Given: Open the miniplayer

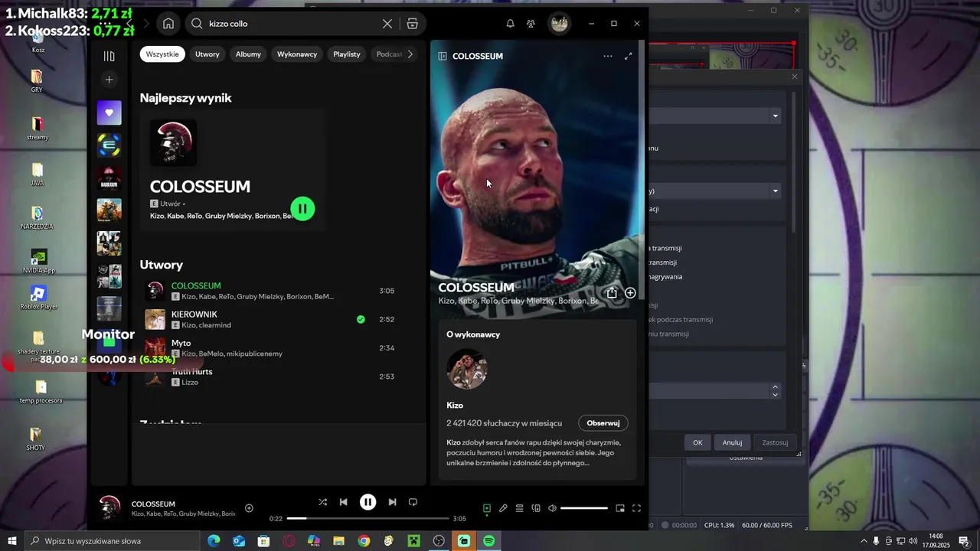Looking at the screenshot, I should pyautogui.click(x=620, y=508).
